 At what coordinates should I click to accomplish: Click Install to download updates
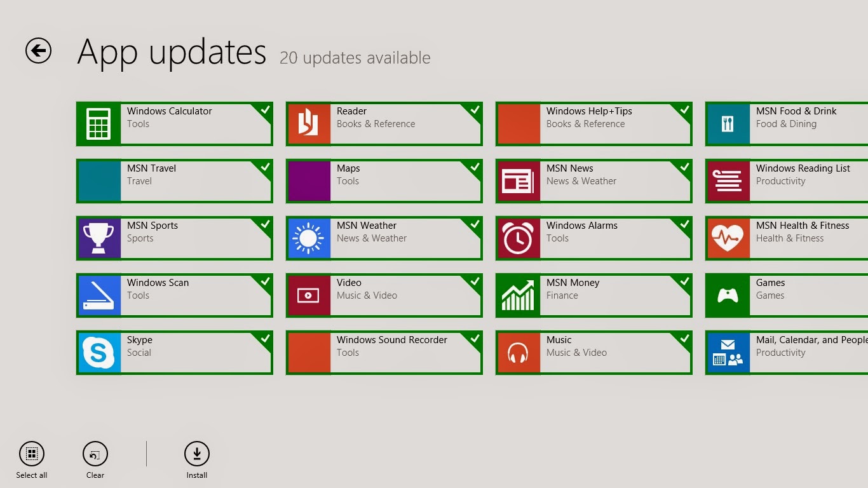(x=197, y=460)
